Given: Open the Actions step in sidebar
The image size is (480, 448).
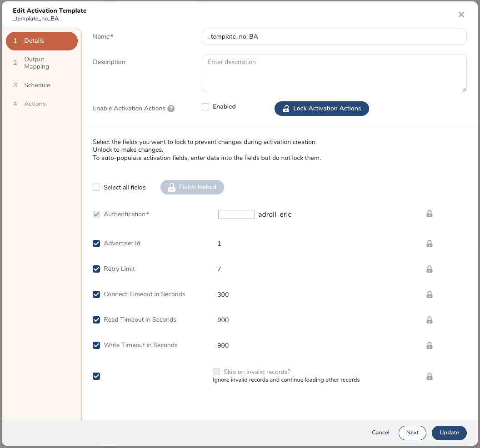Looking at the screenshot, I should pos(35,104).
